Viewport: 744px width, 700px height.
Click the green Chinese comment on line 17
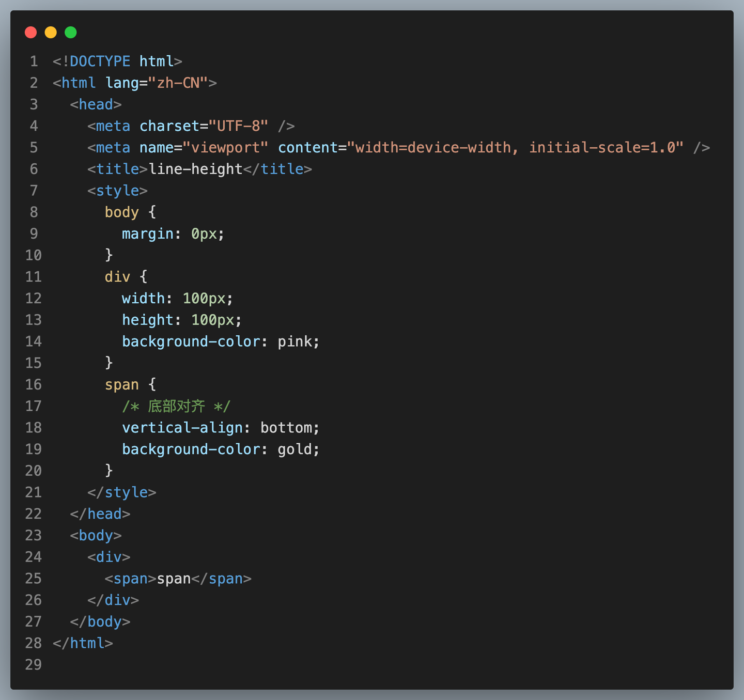pyautogui.click(x=176, y=406)
